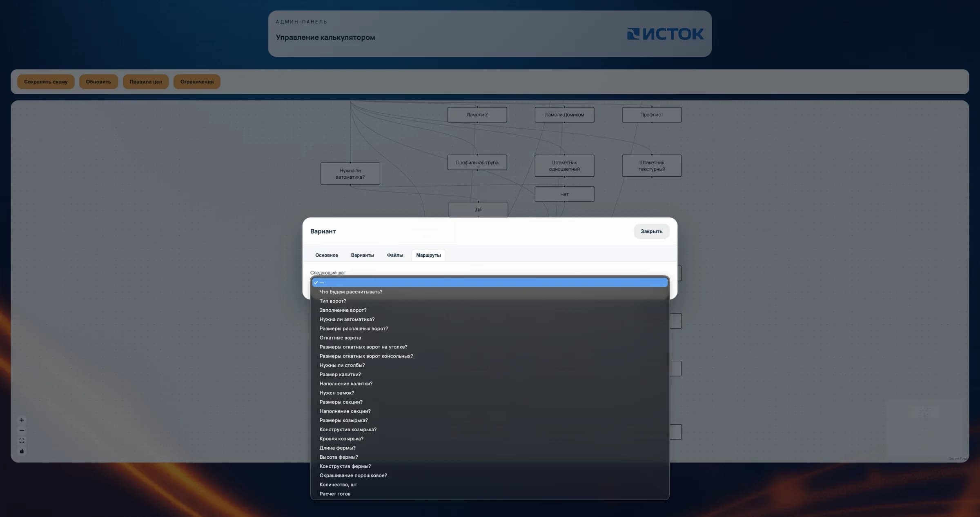Image resolution: width=980 pixels, height=517 pixels.
Task: Zoom out with the minus control
Action: (22, 430)
